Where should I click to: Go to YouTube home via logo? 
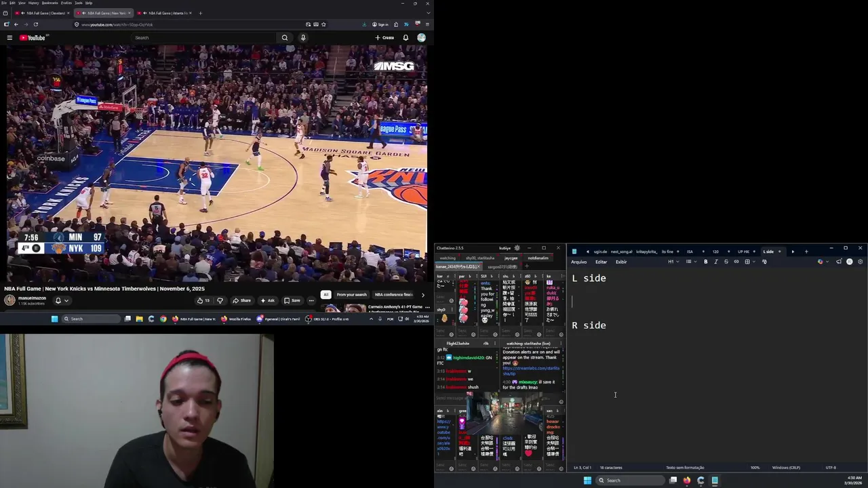coord(32,38)
